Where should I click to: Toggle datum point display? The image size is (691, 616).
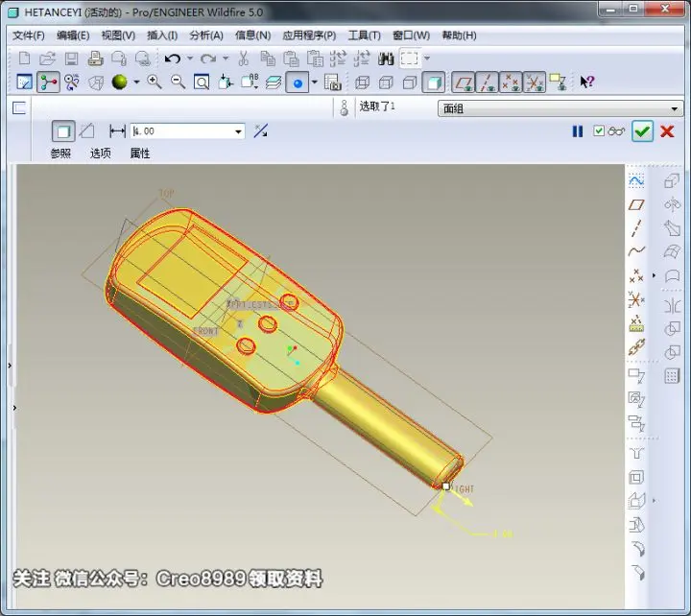tap(511, 83)
